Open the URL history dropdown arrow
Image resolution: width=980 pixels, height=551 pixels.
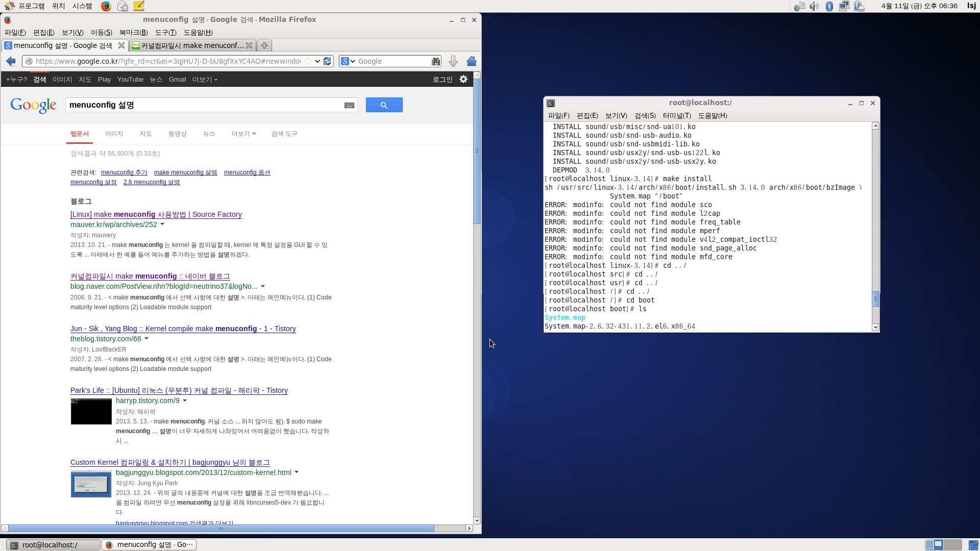[x=317, y=61]
